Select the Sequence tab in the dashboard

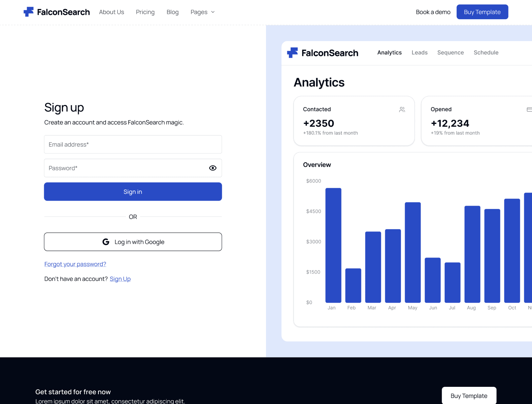coord(451,53)
